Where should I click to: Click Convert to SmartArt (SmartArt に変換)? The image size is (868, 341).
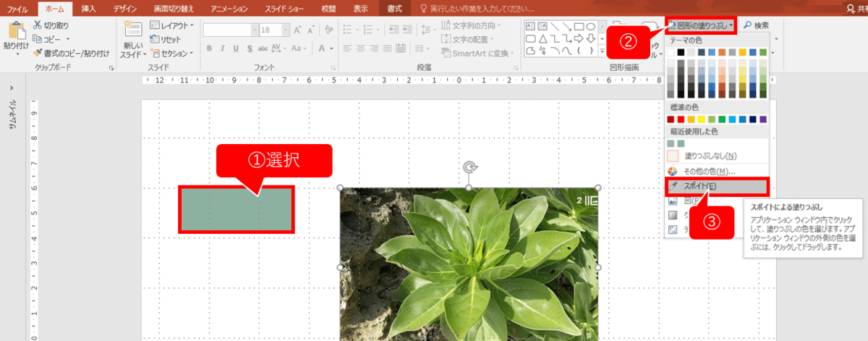476,53
